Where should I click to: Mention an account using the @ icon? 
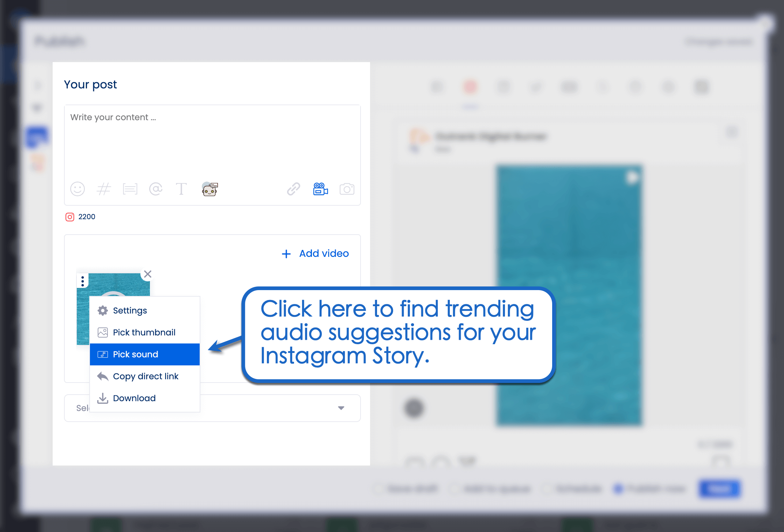click(156, 189)
